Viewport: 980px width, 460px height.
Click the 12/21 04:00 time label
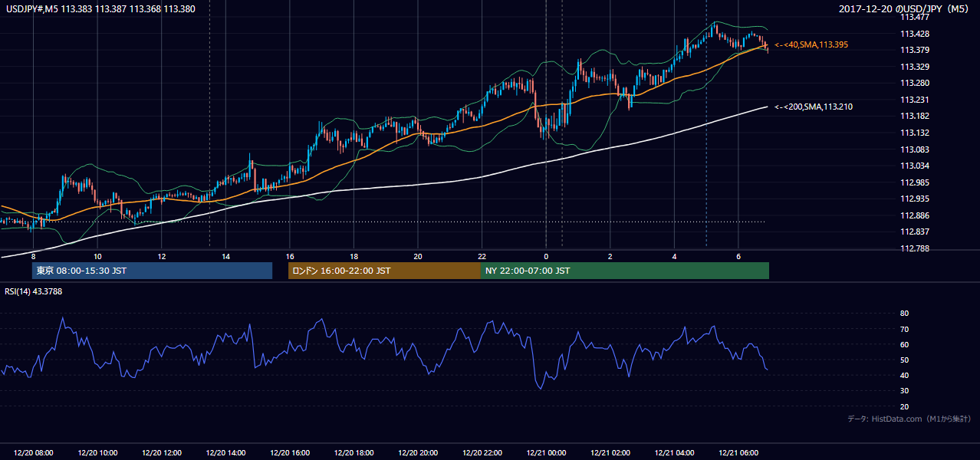(x=674, y=453)
